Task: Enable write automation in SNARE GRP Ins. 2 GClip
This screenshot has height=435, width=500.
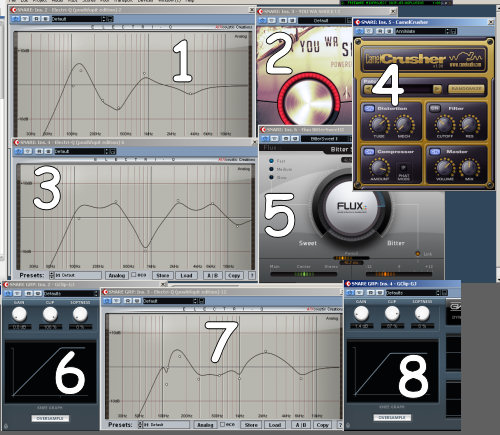Action: tap(38, 293)
